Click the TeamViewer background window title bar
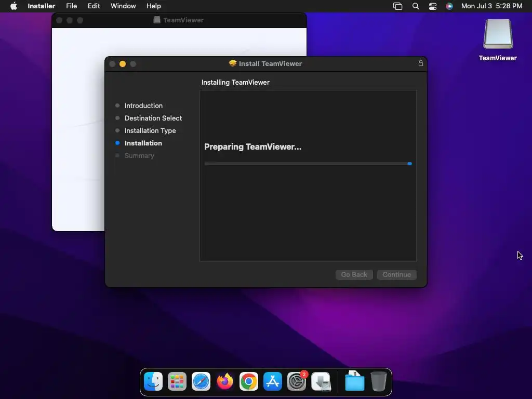 click(x=179, y=20)
